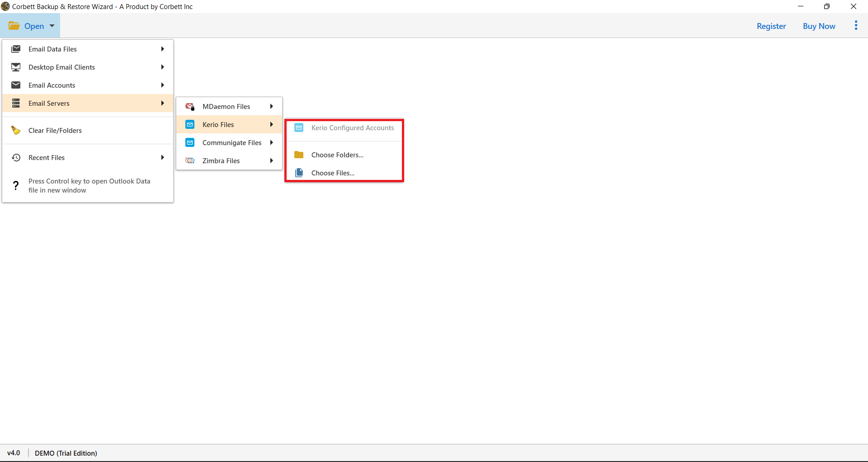Expand the Open dropdown arrow
Screen dimensions: 868x462
52,26
